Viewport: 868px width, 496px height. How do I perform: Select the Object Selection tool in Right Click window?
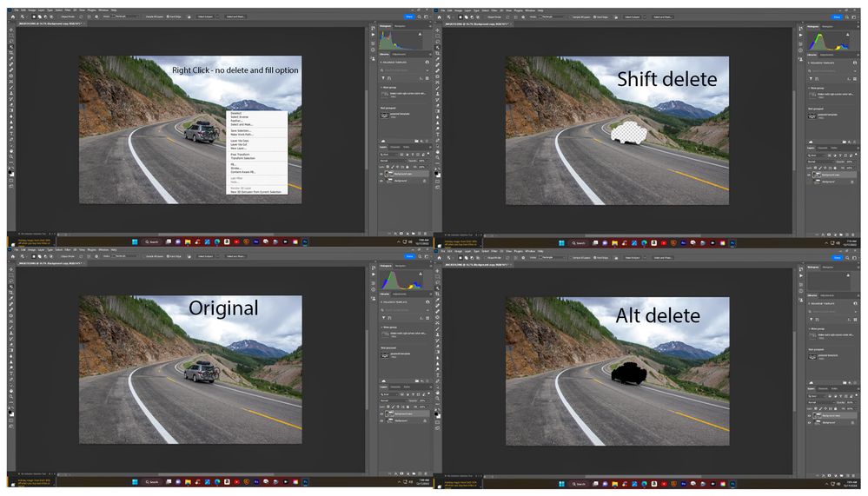tap(11, 47)
